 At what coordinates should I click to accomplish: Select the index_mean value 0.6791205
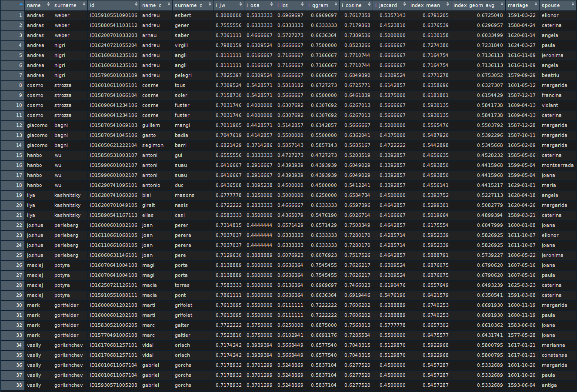[x=435, y=15]
